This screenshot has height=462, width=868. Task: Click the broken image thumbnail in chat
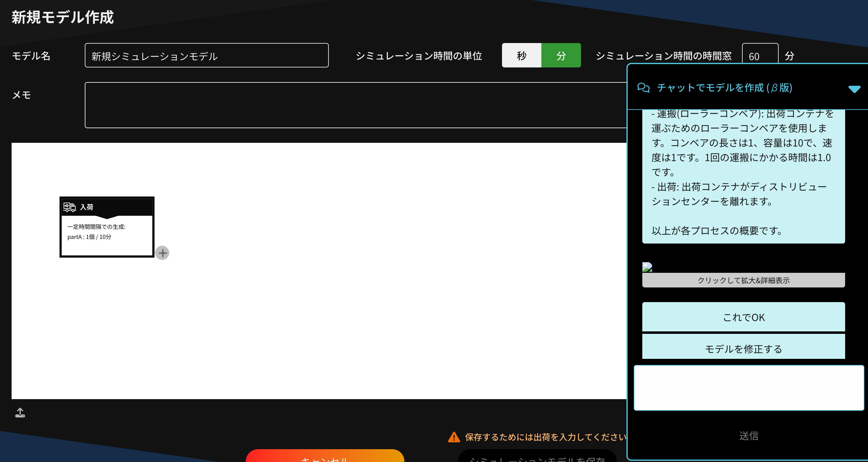click(647, 267)
